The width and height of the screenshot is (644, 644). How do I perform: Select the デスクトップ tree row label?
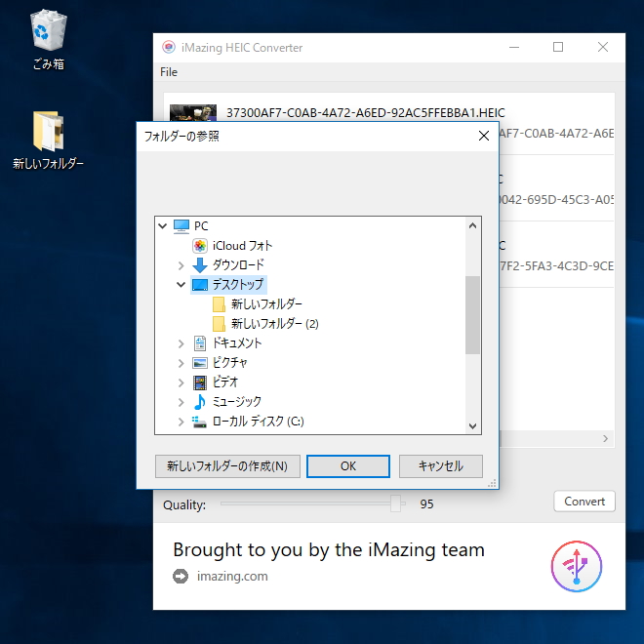(238, 285)
